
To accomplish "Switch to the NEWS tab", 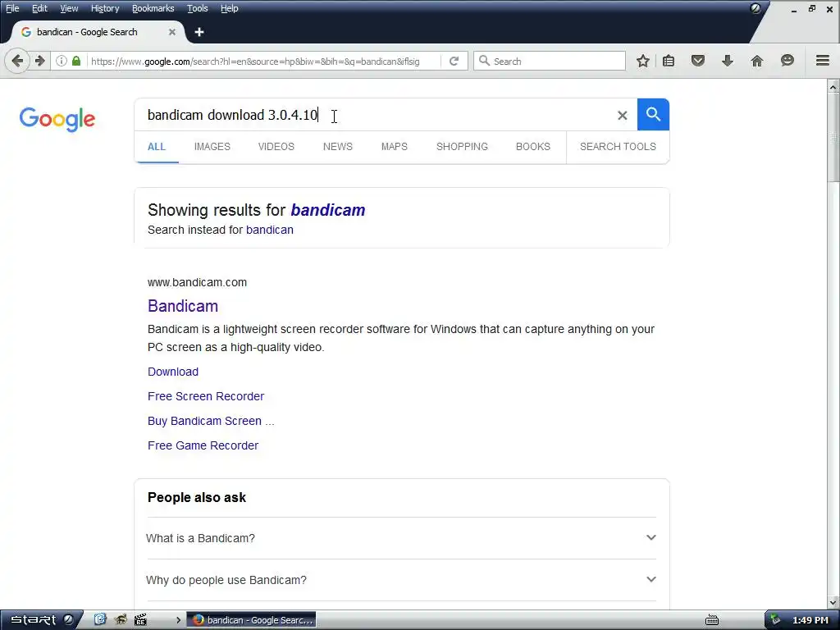I will [338, 147].
